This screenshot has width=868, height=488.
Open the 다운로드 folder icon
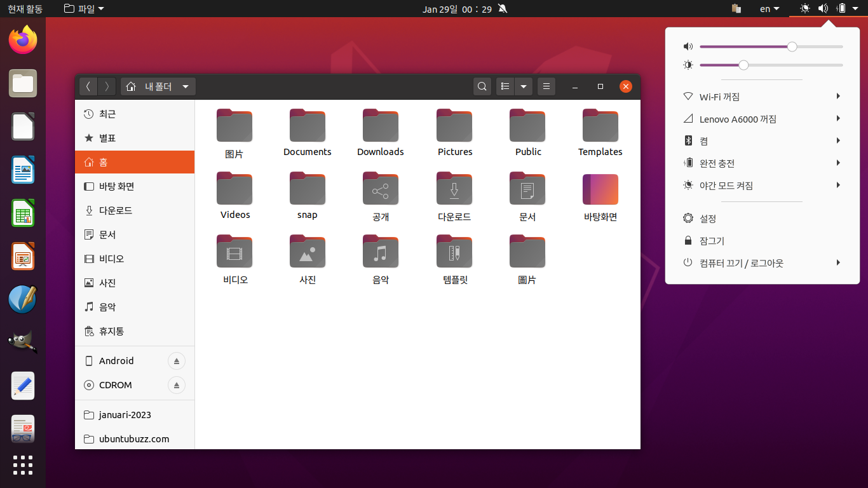click(x=454, y=189)
